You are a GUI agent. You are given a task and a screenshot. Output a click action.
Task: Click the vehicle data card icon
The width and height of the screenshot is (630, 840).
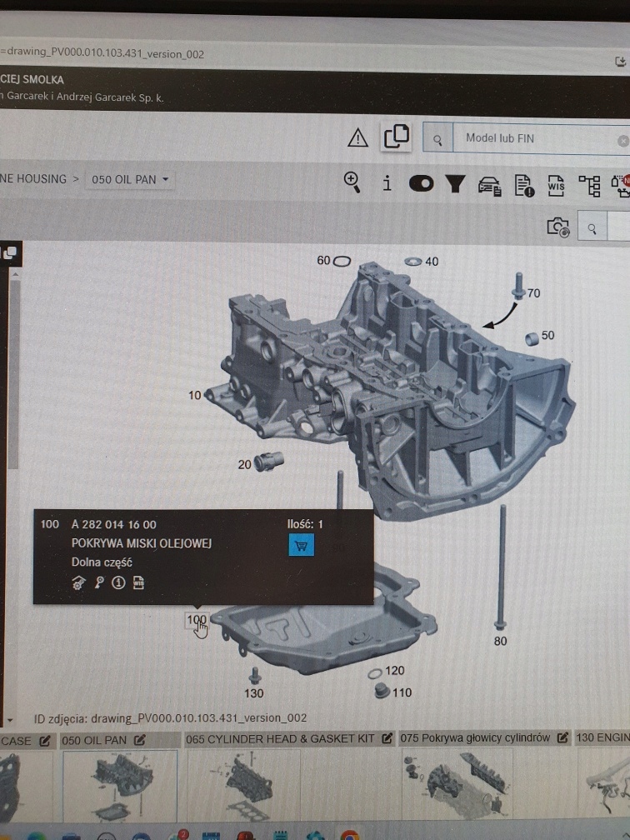pos(489,185)
